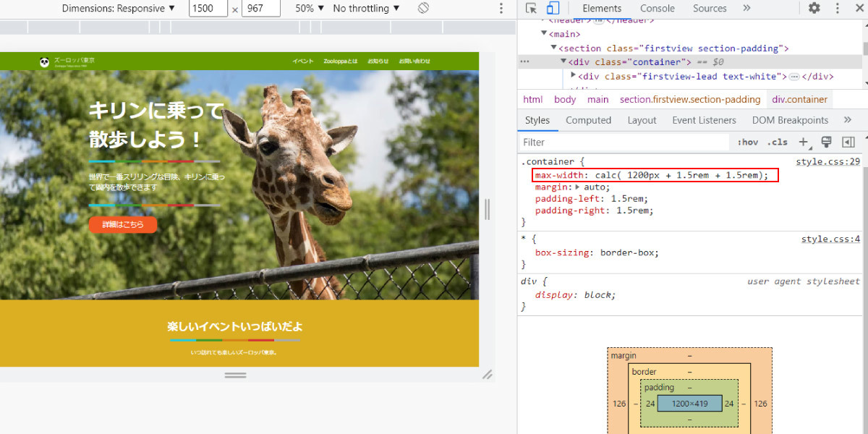Screen dimensions: 868x434
Task: Expand the margin shorthand triangle
Action: 577,187
